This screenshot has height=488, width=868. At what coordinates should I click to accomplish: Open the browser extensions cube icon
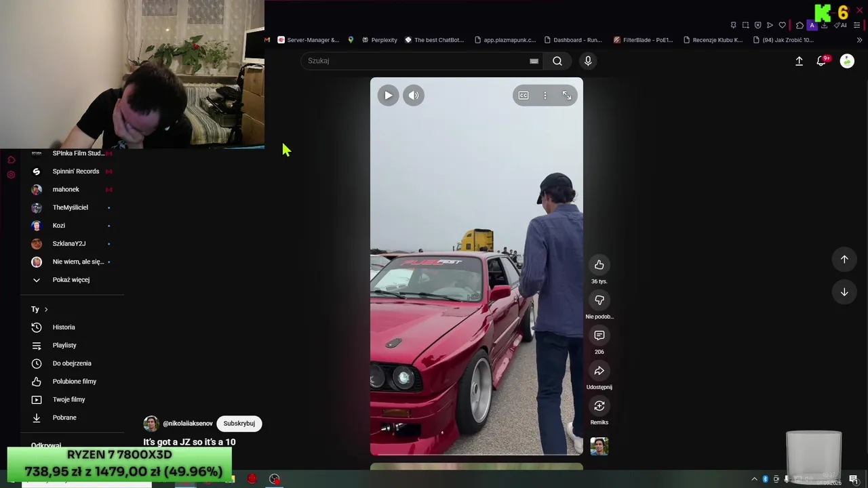tap(800, 25)
